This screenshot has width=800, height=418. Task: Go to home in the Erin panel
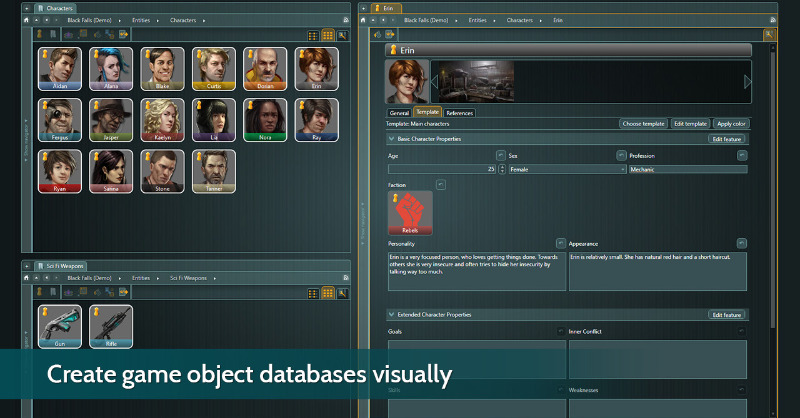pyautogui.click(x=363, y=20)
